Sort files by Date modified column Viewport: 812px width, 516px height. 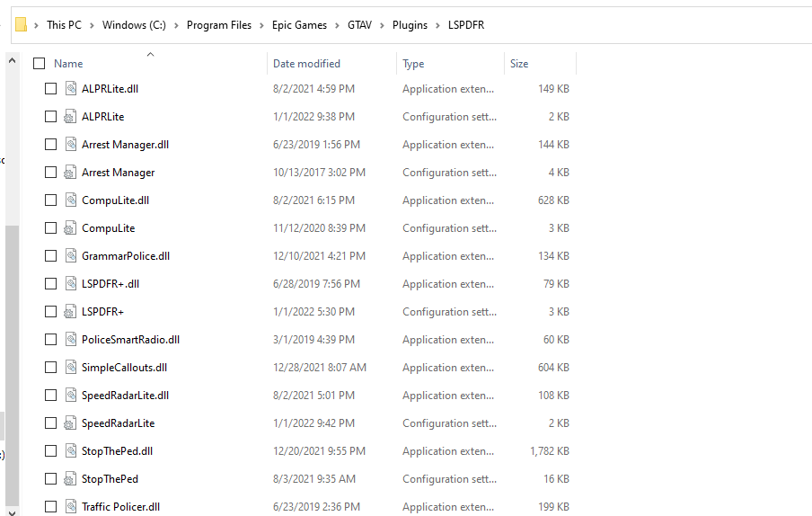point(306,63)
